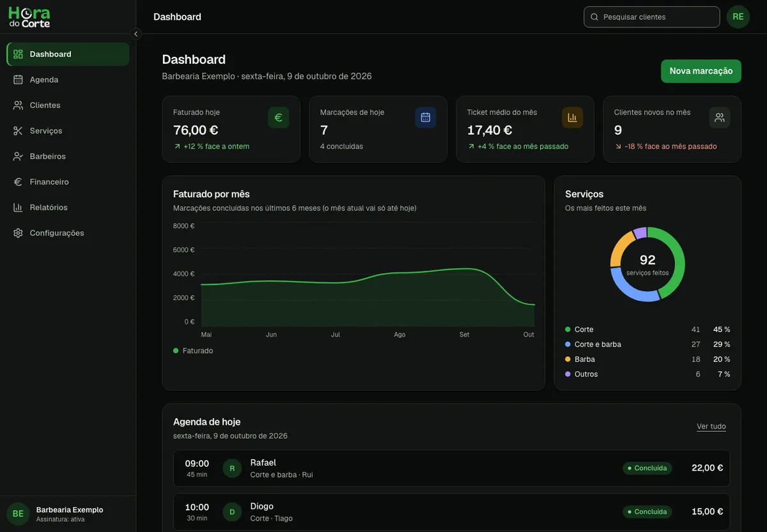The width and height of the screenshot is (767, 532).
Task: Open Diogo's 10:00 appointment row
Action: (x=451, y=512)
